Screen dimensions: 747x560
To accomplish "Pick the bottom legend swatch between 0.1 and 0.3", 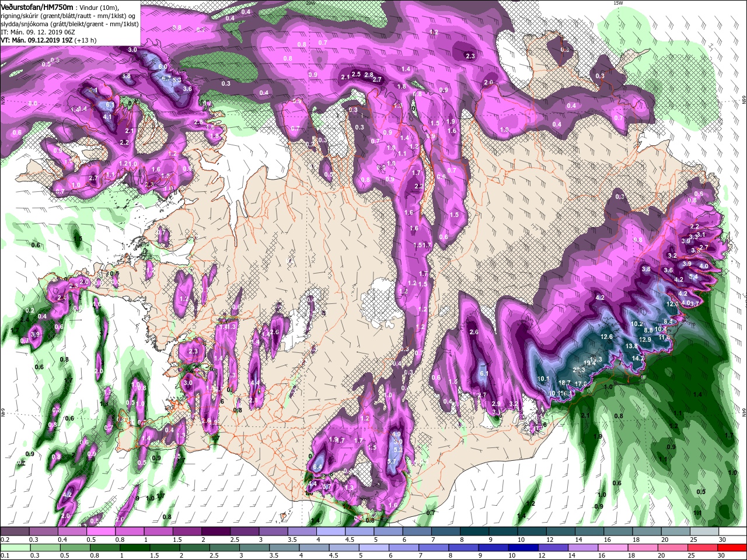I will pos(15,548).
